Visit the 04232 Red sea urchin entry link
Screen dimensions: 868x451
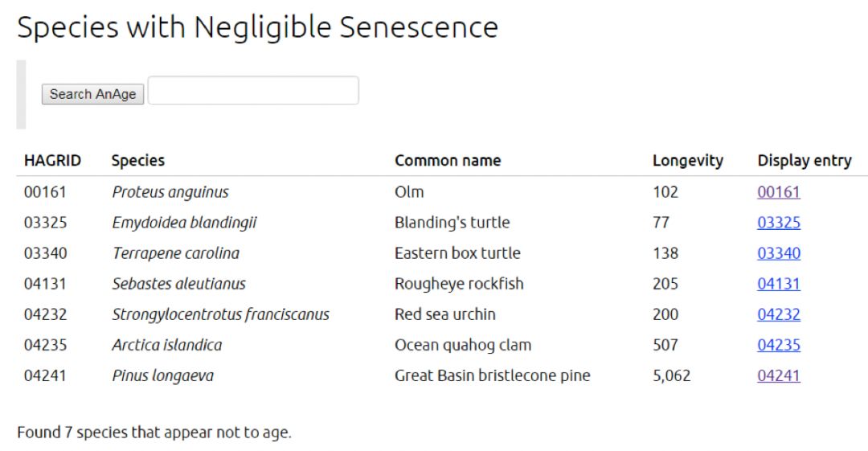778,314
